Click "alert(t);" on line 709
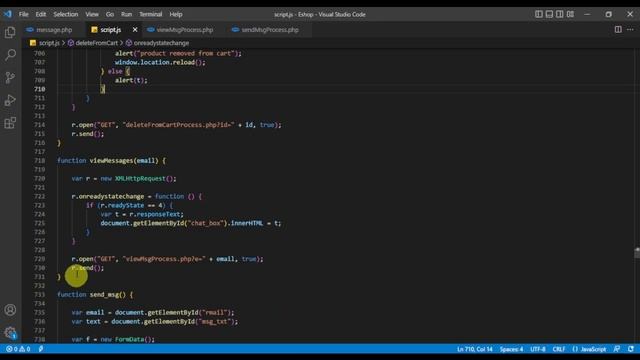This screenshot has width=640, height=360. pos(131,80)
